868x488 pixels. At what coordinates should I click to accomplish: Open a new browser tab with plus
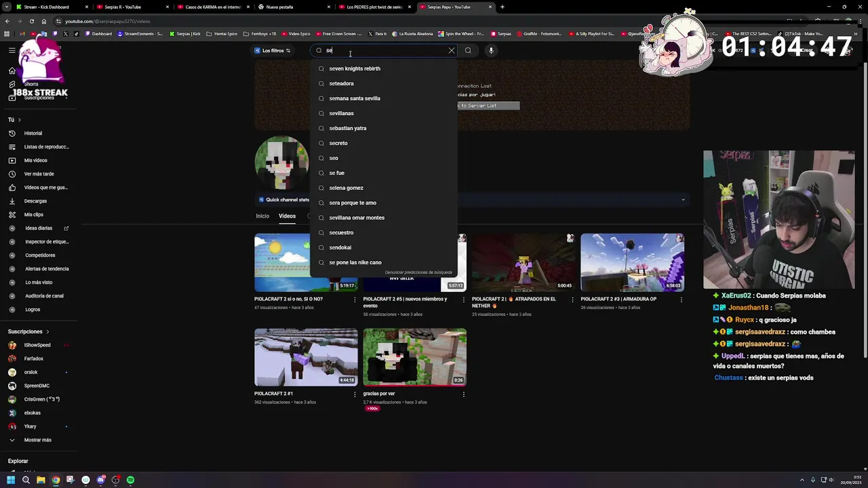tap(502, 7)
